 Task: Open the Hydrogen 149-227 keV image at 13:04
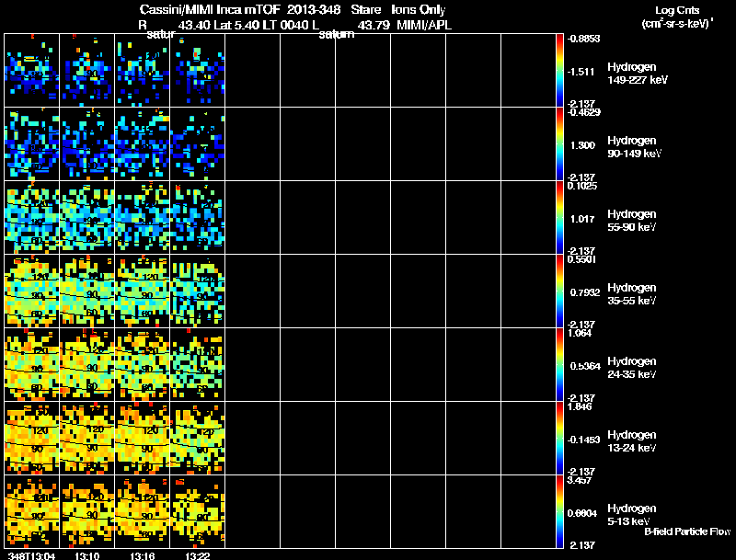32,71
